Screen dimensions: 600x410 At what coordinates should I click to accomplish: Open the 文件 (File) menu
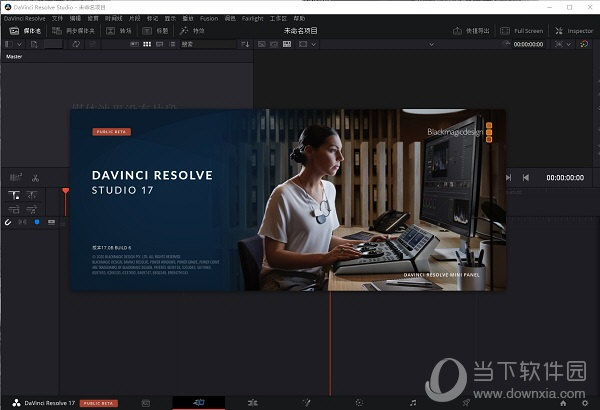pos(57,18)
